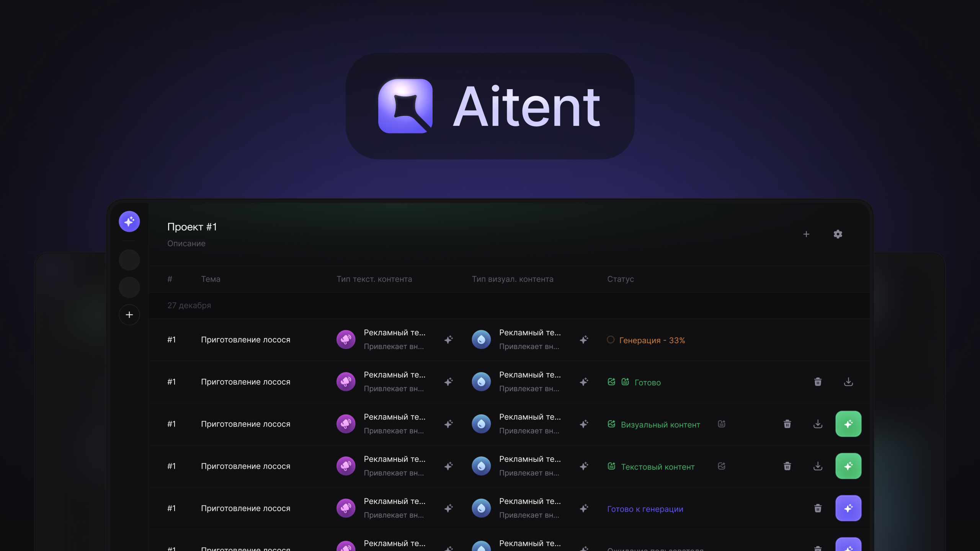Download the Визуальный контент row
The width and height of the screenshot is (980, 551).
[x=818, y=424]
